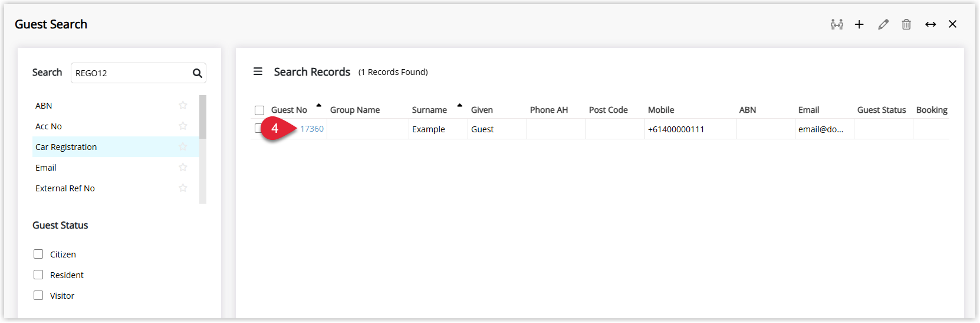The image size is (980, 323).
Task: Click the Post Code column header
Action: (609, 110)
